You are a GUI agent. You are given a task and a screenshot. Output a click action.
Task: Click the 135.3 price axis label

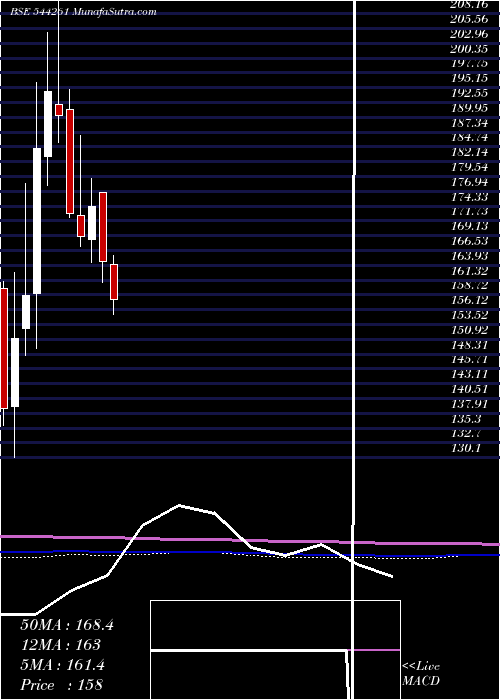[x=466, y=418]
